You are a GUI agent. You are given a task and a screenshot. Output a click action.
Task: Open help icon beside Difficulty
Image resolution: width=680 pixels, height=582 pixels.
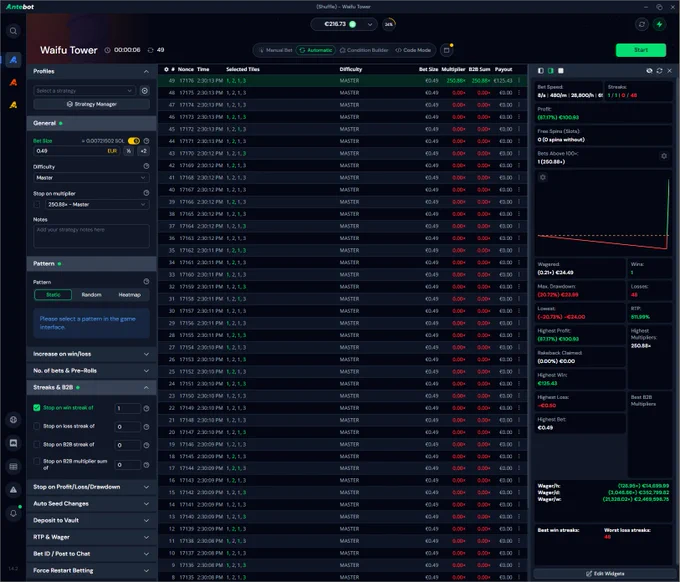[147, 166]
